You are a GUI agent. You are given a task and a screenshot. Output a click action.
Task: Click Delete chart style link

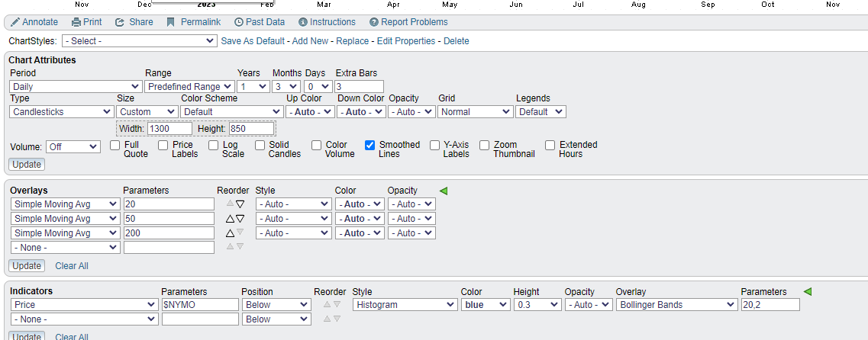tap(457, 41)
